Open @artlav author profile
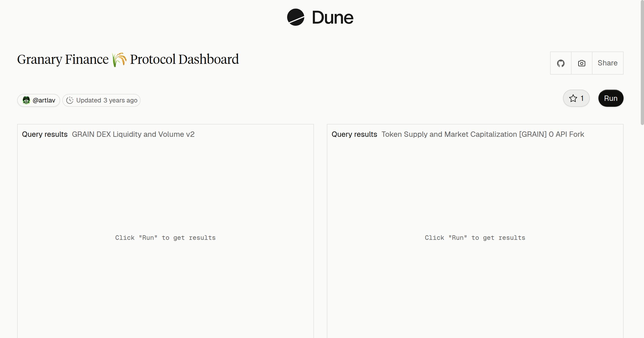This screenshot has height=338, width=644. [39, 100]
